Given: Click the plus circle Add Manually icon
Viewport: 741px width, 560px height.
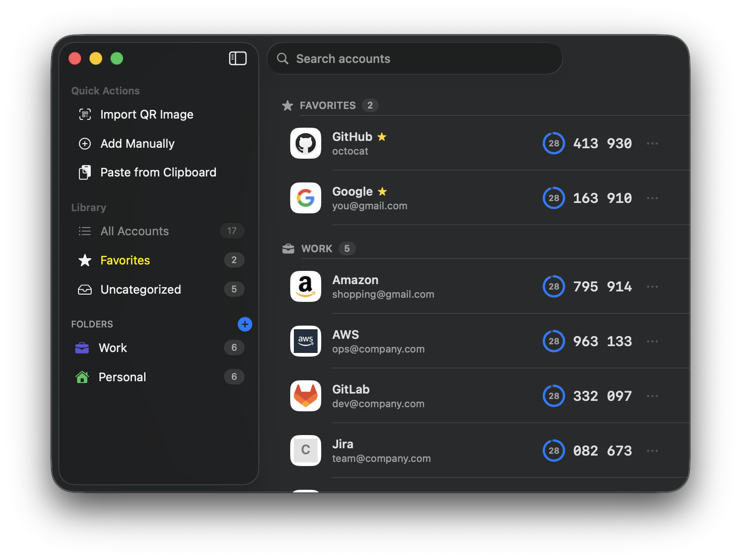Looking at the screenshot, I should [85, 144].
